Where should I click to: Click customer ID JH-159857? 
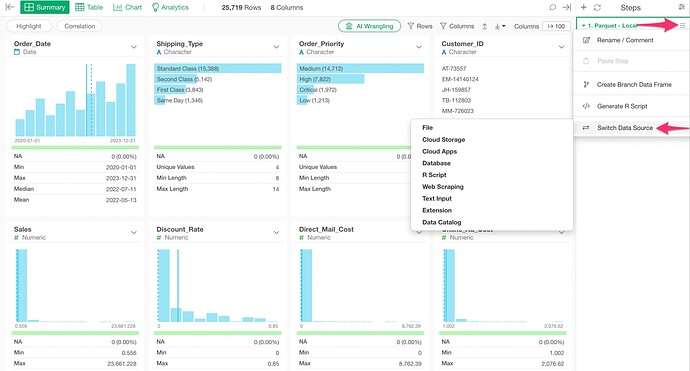[456, 90]
